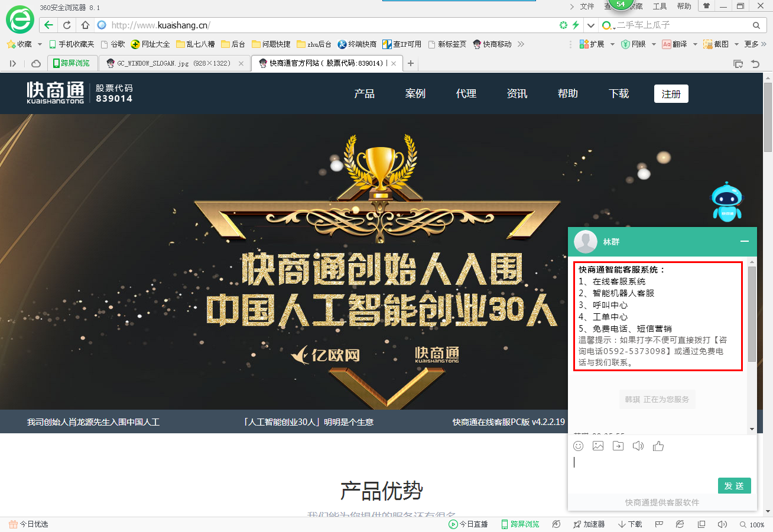Go back with the browser back arrow
The image size is (773, 532).
[48, 25]
